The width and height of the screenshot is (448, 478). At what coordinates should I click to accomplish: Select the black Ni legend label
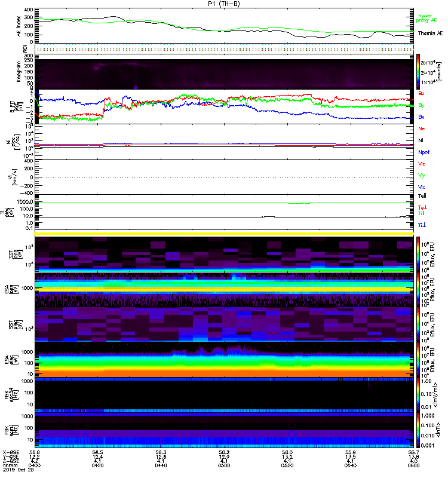[x=421, y=140]
